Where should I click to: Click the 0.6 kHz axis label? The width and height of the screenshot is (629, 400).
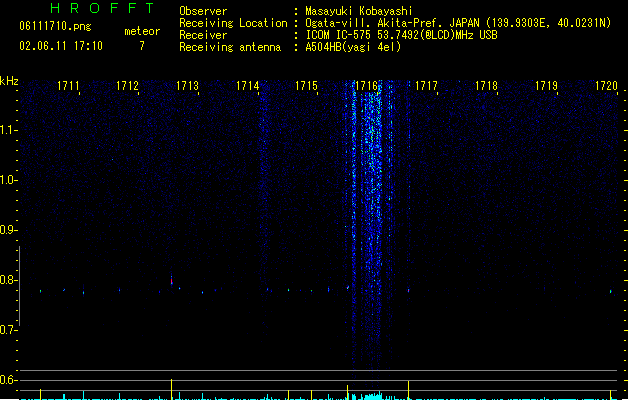8,380
